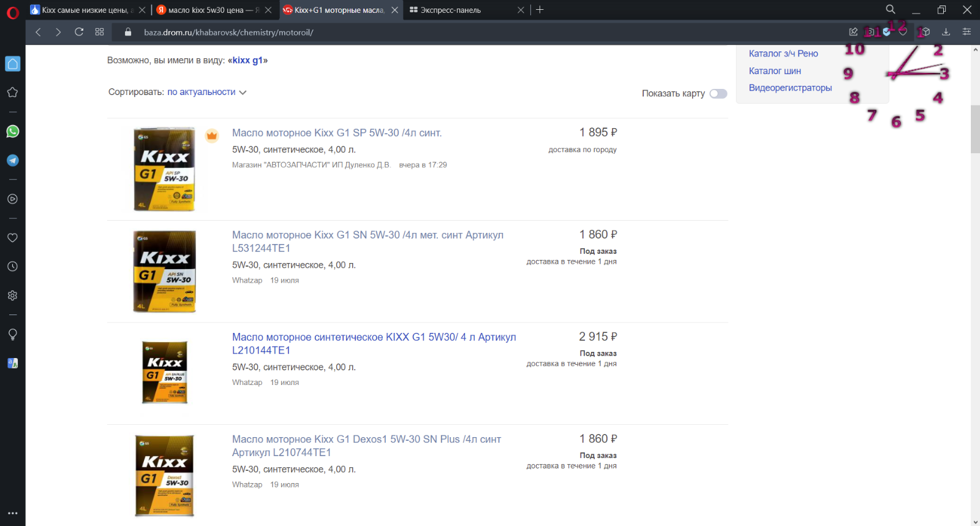Open WhatsApp messenger from the sidebar

click(12, 131)
